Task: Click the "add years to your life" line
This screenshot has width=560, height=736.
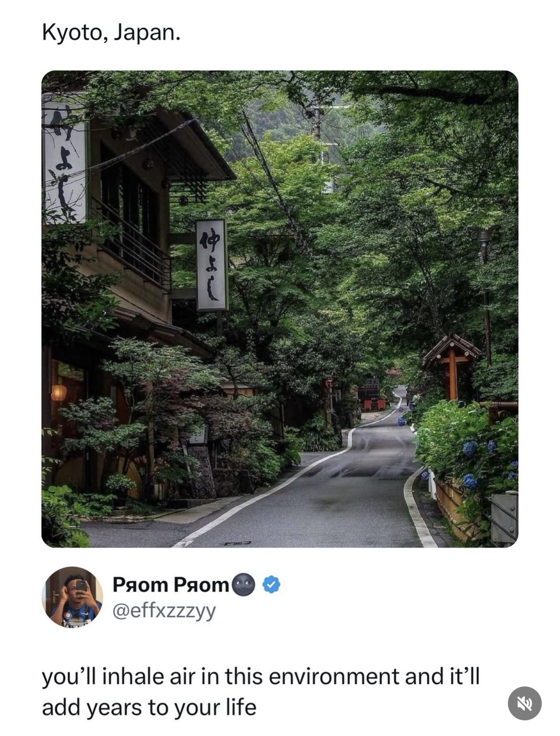Action: (149, 707)
